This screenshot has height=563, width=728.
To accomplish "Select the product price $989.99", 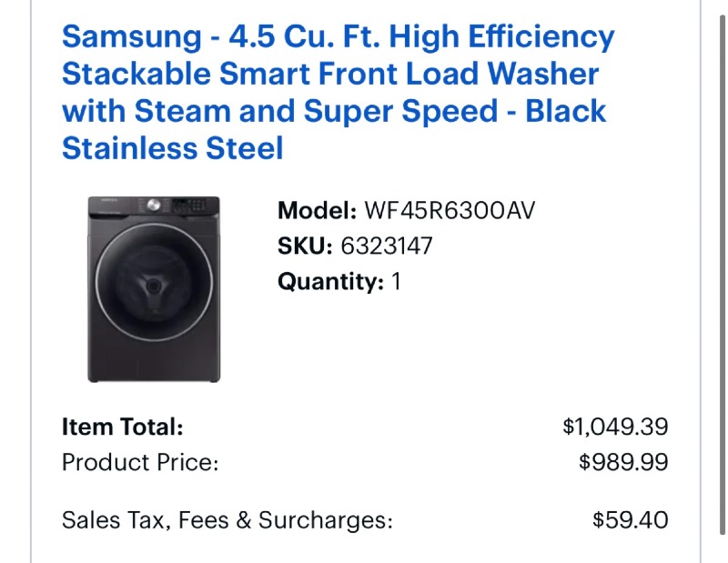I will pyautogui.click(x=623, y=462).
